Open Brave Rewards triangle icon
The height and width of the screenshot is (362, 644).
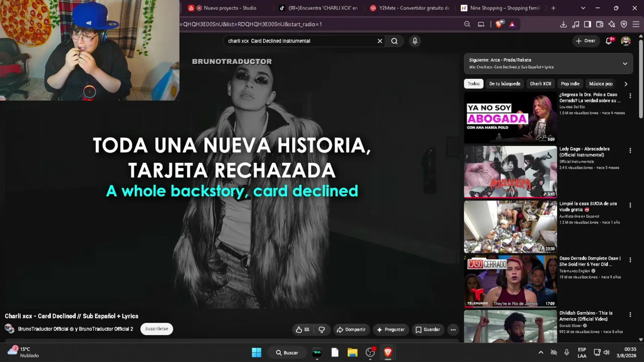[x=512, y=24]
